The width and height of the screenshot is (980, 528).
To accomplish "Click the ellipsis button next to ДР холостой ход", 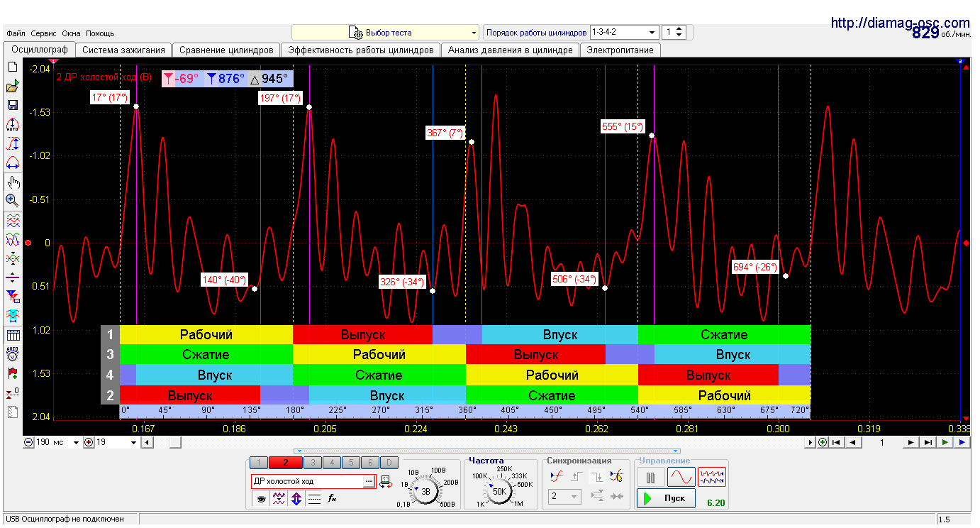I will click(x=368, y=481).
